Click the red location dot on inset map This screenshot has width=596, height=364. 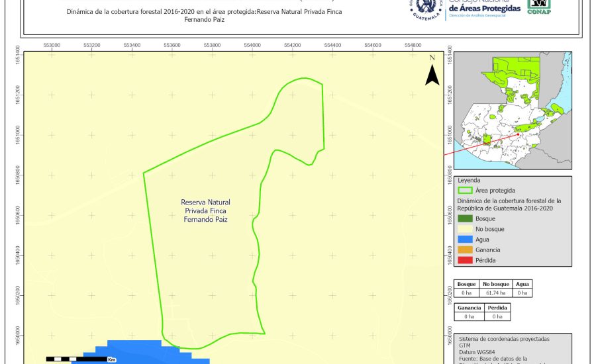click(x=518, y=134)
